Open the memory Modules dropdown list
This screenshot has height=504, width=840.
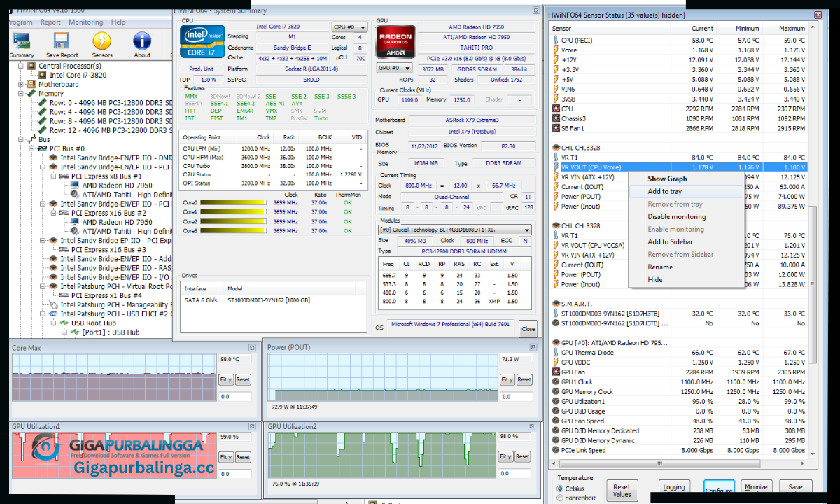pyautogui.click(x=454, y=230)
